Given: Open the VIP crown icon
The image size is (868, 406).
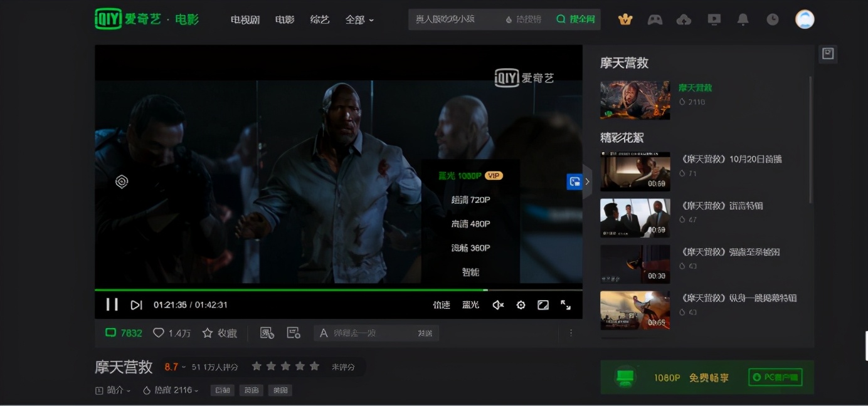Looking at the screenshot, I should pos(625,19).
